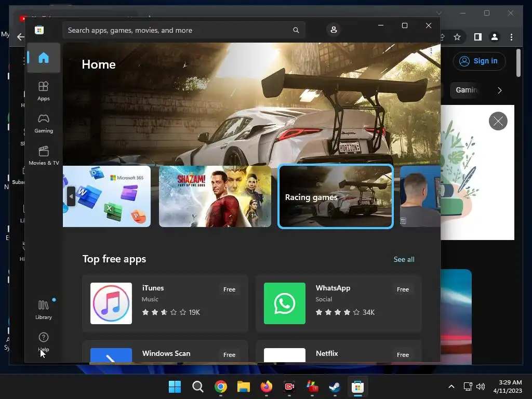Click the Gaming chip in Chrome window
The height and width of the screenshot is (399, 532).
(x=466, y=90)
